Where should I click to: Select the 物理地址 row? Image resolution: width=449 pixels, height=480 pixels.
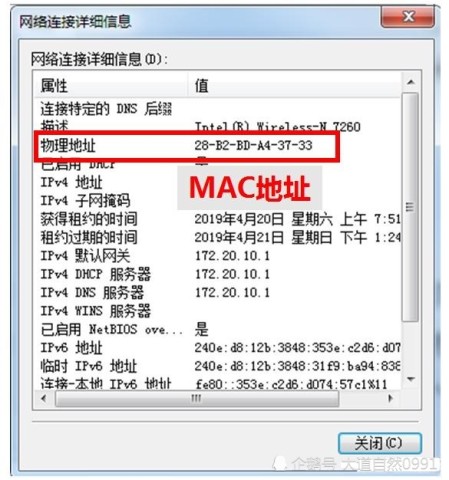[x=218, y=145]
